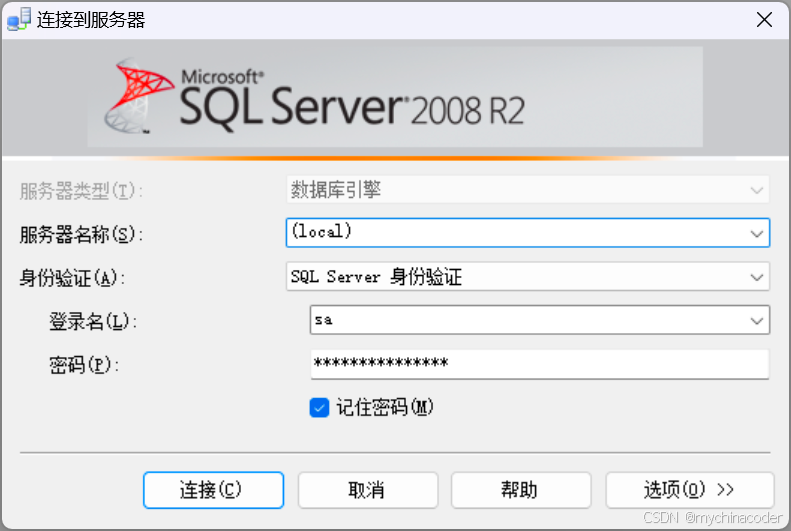Click the 帮助 button
Screen dimensions: 791x531
[x=521, y=490]
